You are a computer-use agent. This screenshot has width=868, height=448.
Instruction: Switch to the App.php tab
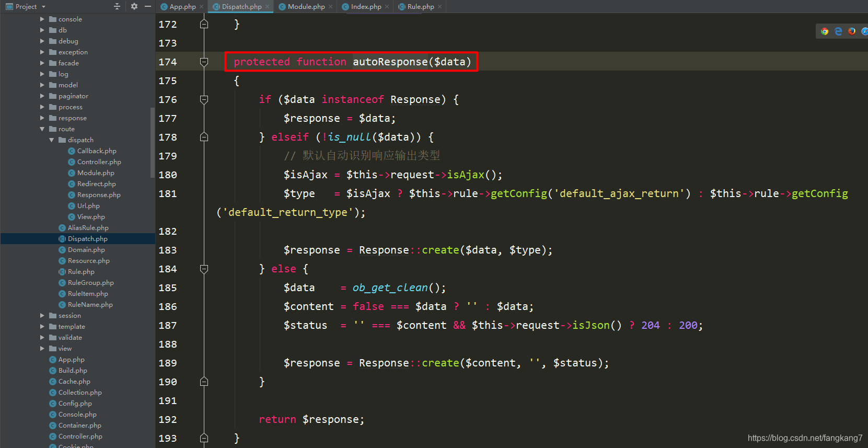(x=182, y=6)
